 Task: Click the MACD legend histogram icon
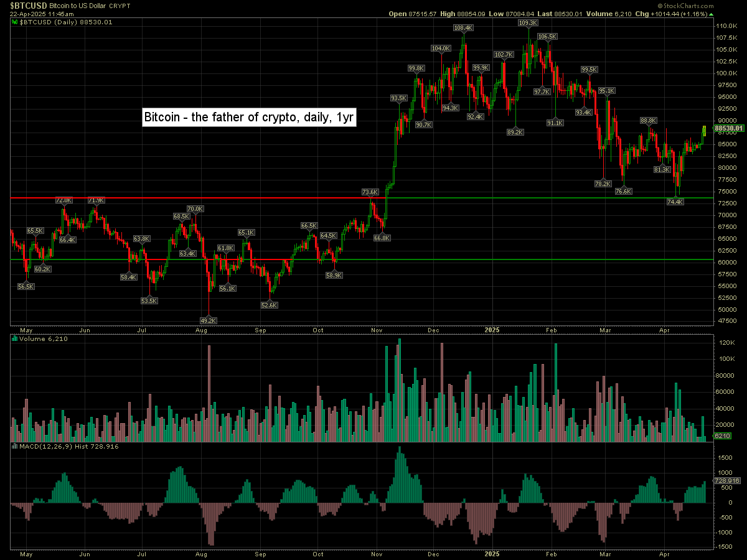pos(15,446)
